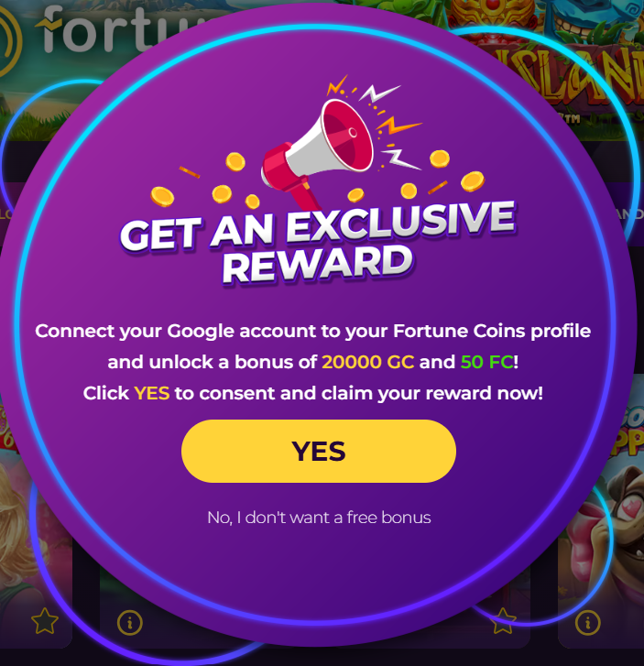Click the white lightning bolt above the megaphone
Image resolution: width=644 pixels, height=666 pixels.
378,93
